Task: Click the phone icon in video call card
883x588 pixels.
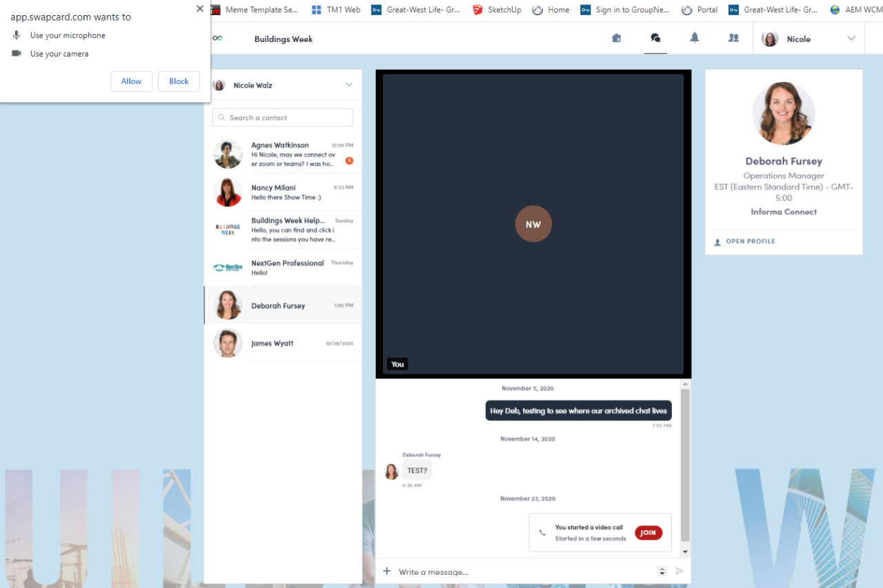Action: [x=542, y=533]
